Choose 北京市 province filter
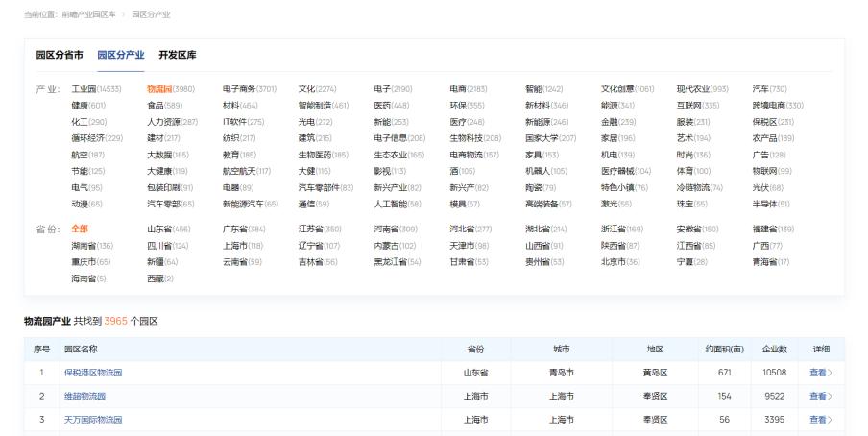This screenshot has width=868, height=436. [620, 262]
